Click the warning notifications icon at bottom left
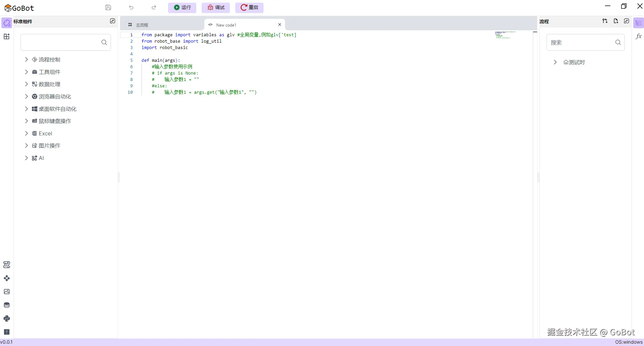This screenshot has width=644, height=346. coord(7,332)
